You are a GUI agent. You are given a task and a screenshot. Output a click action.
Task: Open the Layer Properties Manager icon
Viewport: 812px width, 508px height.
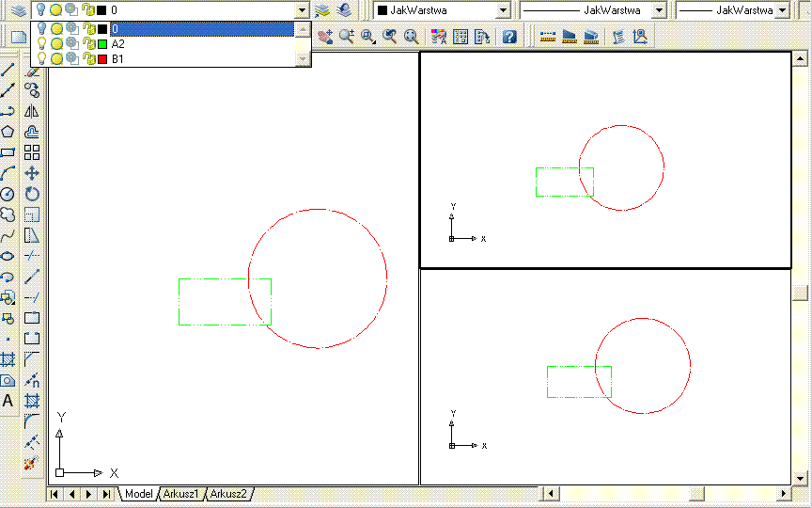19,9
